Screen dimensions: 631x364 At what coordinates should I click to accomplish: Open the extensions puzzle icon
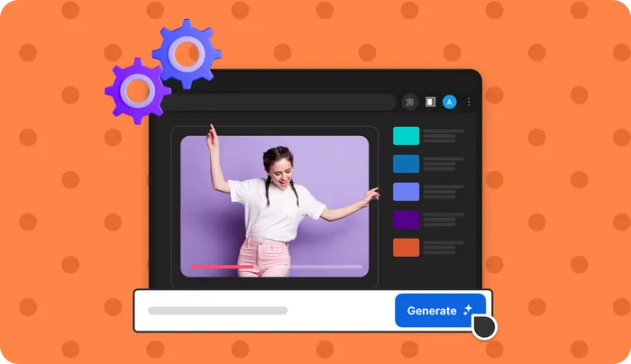pos(409,102)
